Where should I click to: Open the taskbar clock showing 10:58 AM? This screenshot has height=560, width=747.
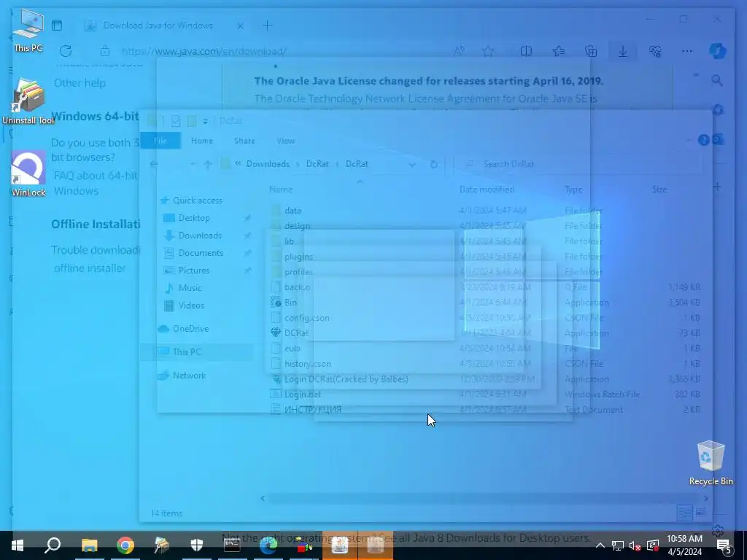[684, 545]
